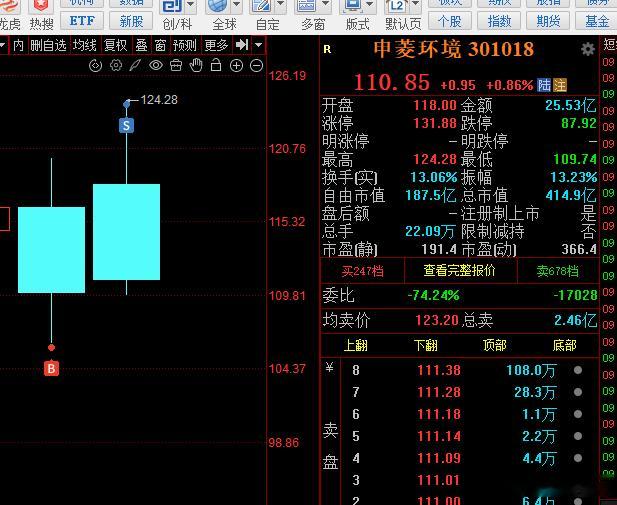Viewport: 617px width, 505px height.
Task: Click 卖678档 ask levels button
Action: click(x=558, y=271)
